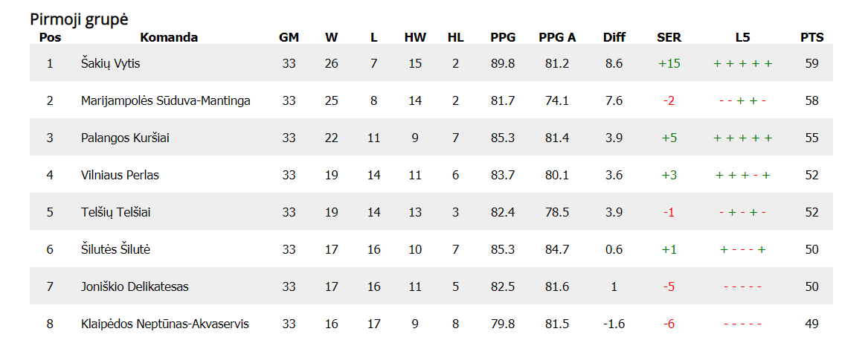Sort by the Diff column header
Screen dimensions: 868x346
pos(614,37)
